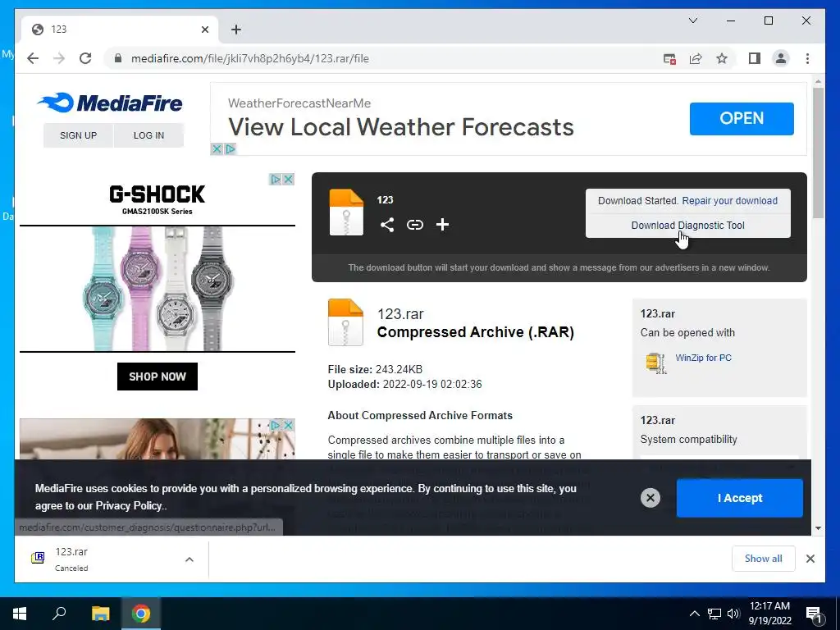The height and width of the screenshot is (630, 840).
Task: Click the share icon for file 123
Action: [387, 225]
